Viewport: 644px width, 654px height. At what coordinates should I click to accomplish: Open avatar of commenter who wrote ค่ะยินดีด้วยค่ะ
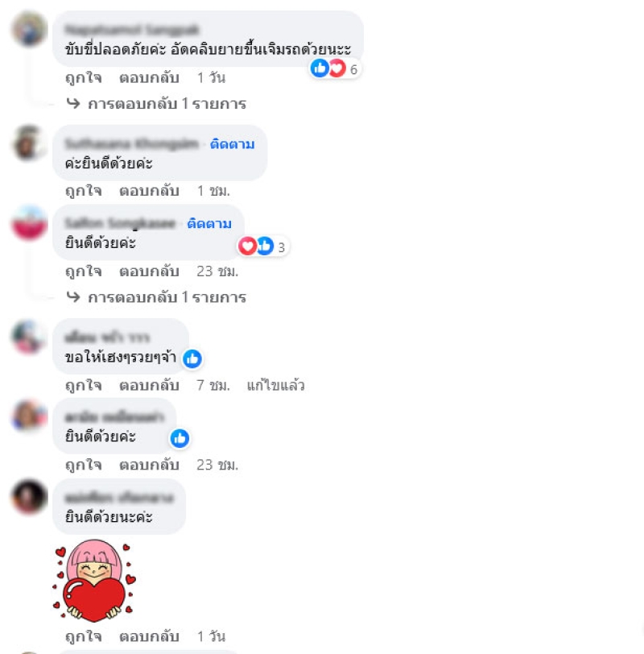coord(29,143)
